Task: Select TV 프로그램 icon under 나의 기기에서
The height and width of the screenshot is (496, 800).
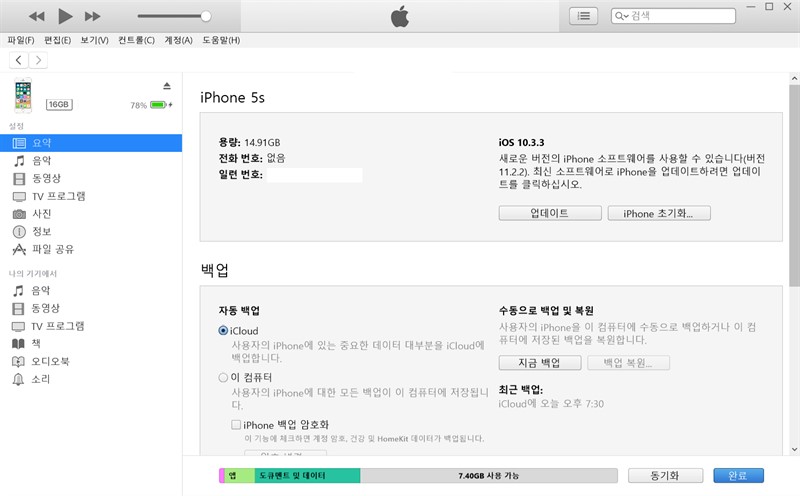Action: [x=18, y=326]
